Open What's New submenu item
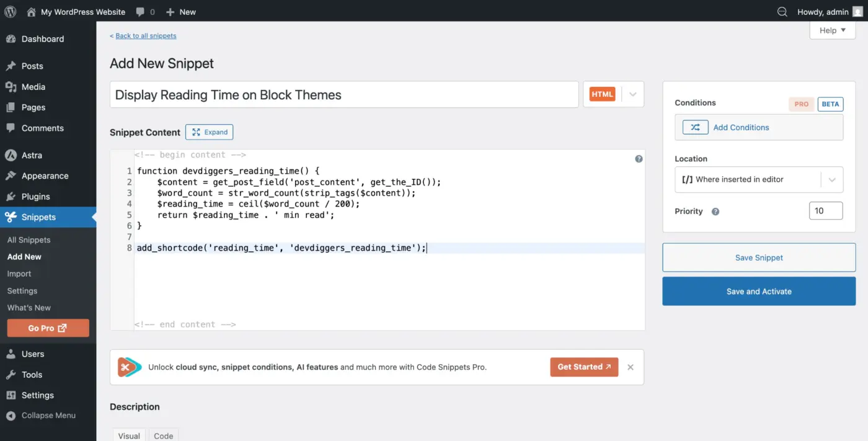 click(x=29, y=308)
